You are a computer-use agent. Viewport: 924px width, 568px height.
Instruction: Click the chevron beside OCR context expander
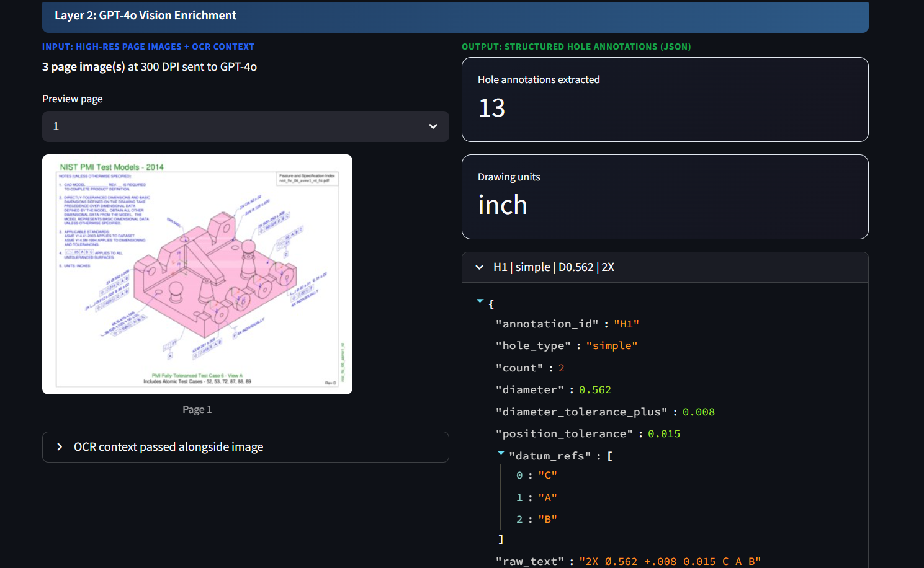coord(60,447)
